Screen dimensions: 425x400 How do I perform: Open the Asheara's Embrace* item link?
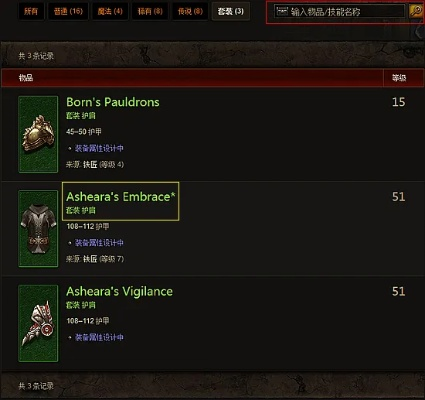121,197
